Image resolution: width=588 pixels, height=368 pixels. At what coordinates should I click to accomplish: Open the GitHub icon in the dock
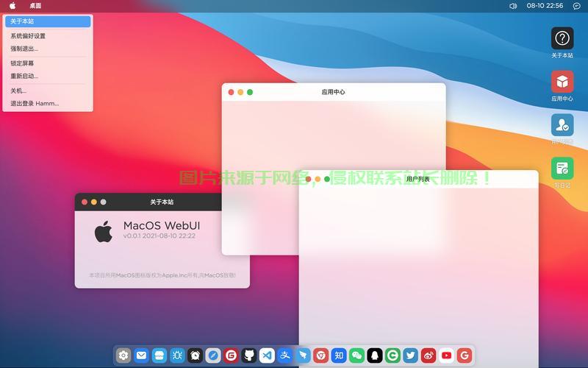[x=249, y=355]
